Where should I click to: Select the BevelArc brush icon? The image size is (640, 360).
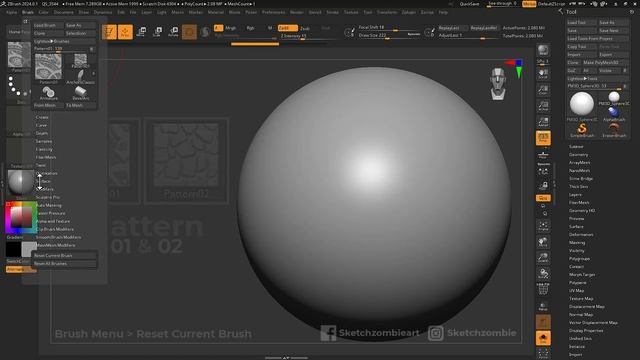(80, 93)
